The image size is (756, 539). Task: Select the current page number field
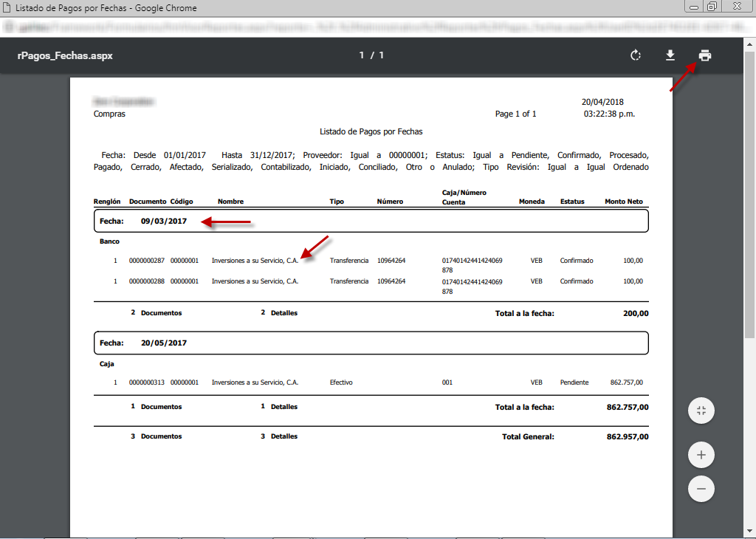[362, 55]
